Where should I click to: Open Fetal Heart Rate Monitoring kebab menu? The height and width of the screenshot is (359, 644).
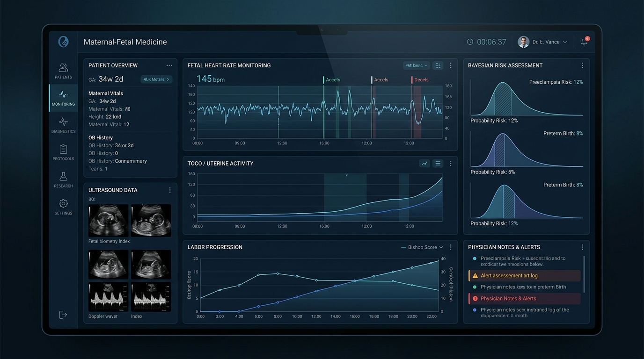tap(450, 65)
